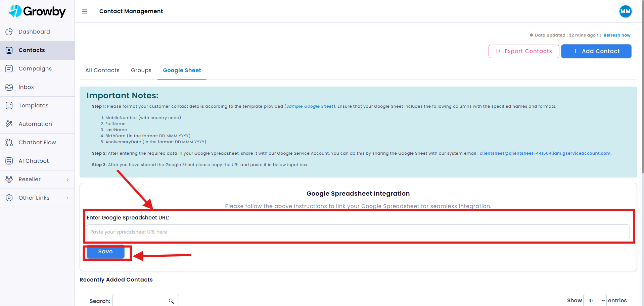Open Chatbot Flow section
Screen dimensions: 644x306
(x=37, y=143)
